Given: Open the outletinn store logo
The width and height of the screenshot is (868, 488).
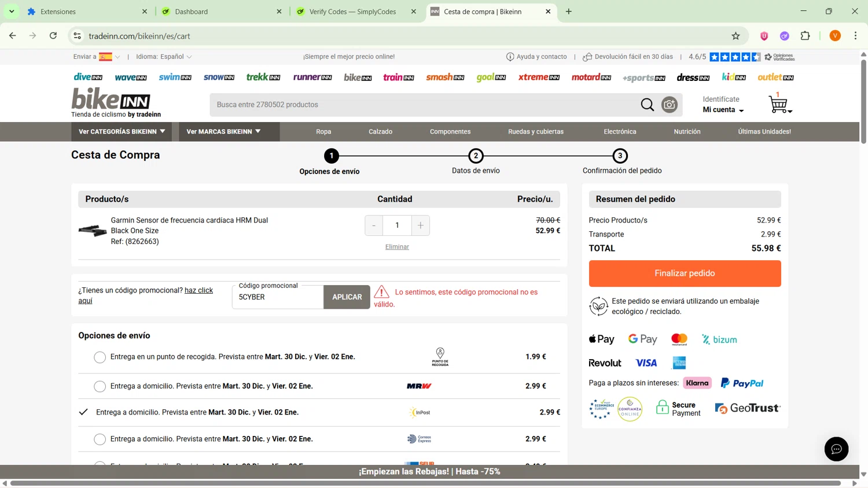Looking at the screenshot, I should (775, 77).
